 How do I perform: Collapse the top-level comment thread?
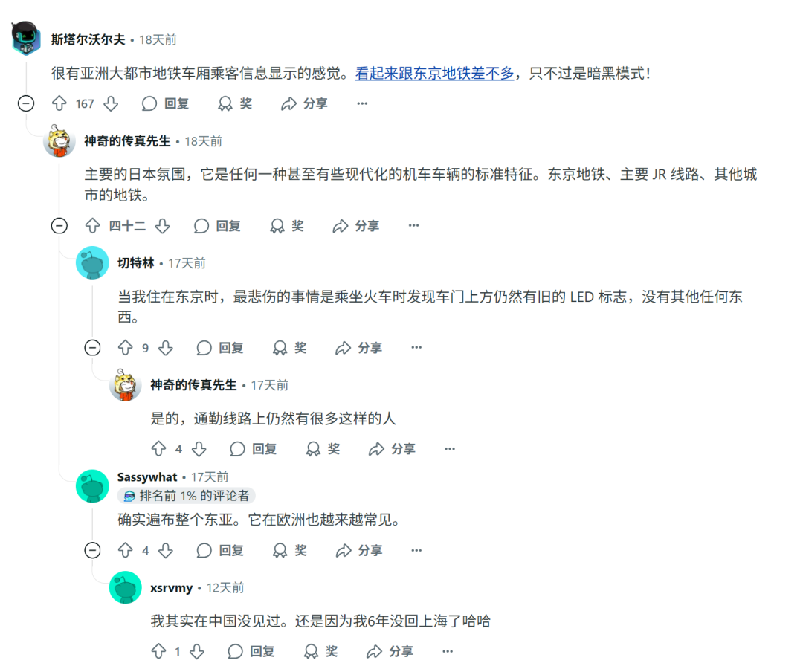click(x=26, y=103)
